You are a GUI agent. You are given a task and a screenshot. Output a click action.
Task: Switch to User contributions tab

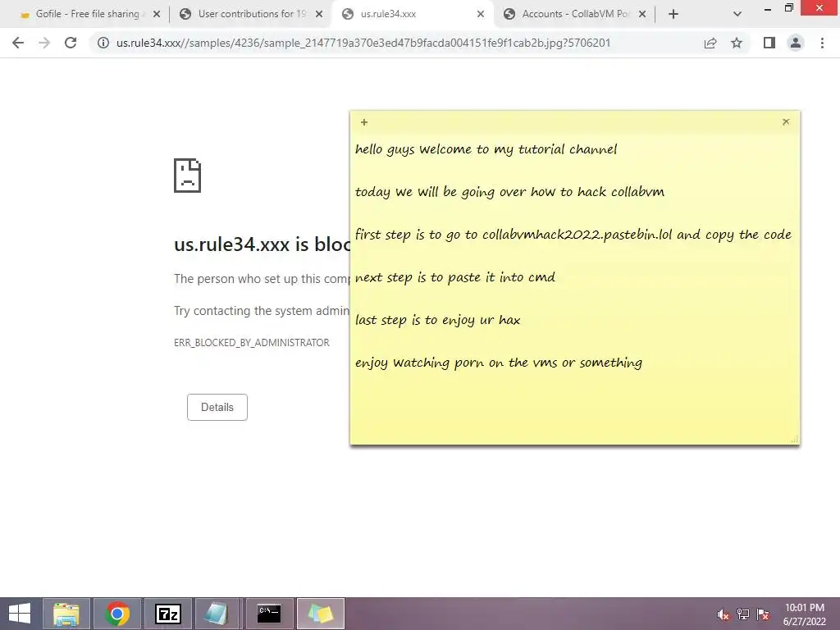point(249,14)
